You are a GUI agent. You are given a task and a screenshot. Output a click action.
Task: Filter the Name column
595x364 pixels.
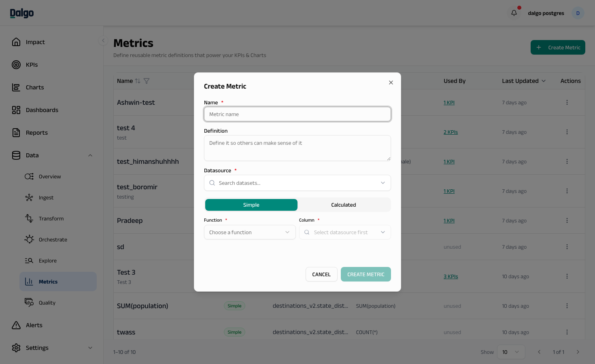(147, 81)
